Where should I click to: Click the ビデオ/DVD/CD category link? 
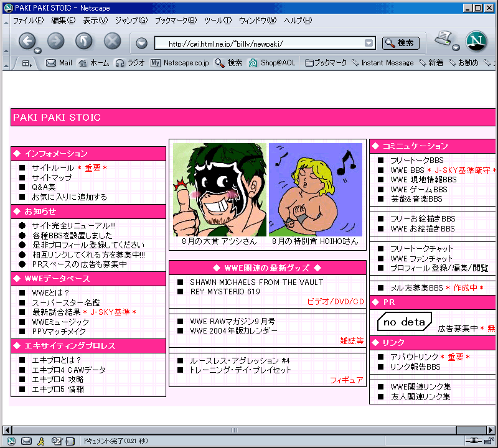tap(336, 302)
